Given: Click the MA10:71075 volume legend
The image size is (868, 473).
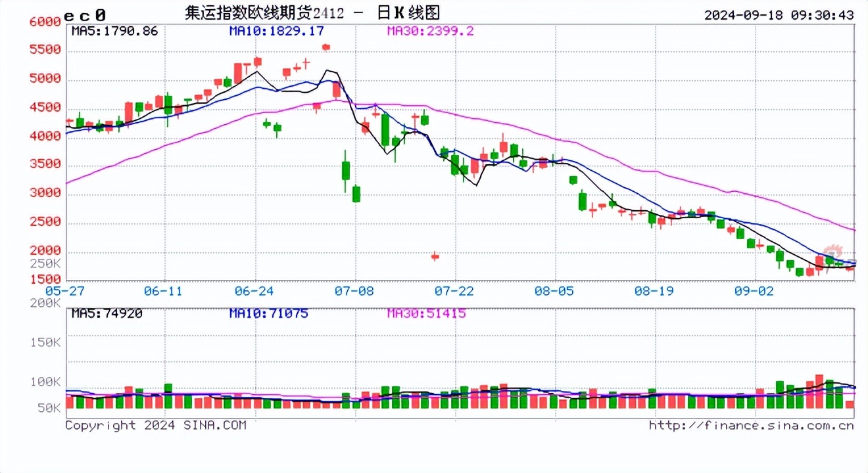Looking at the screenshot, I should [269, 313].
